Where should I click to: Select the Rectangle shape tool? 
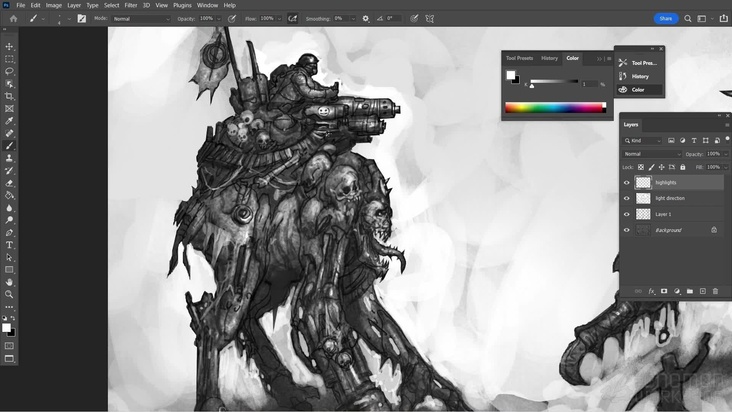coord(9,270)
